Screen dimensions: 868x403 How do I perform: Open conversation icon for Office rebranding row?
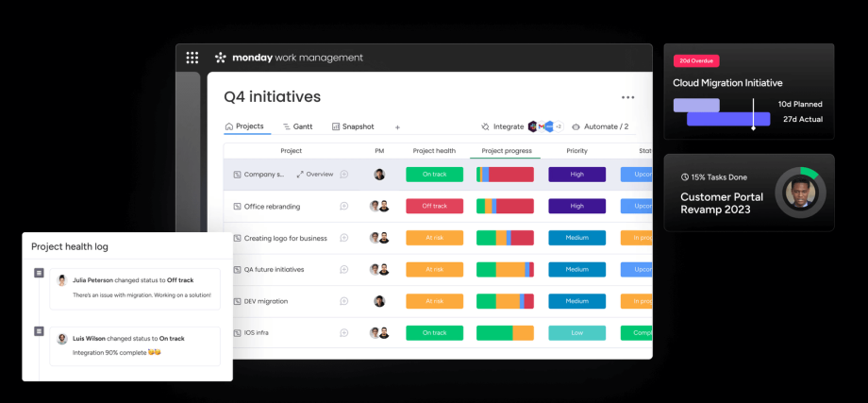click(x=344, y=207)
